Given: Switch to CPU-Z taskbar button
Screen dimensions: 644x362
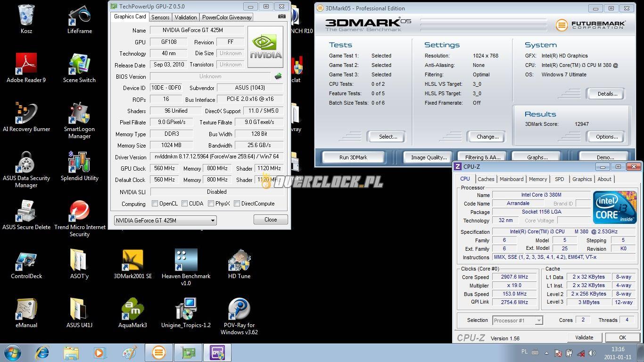Looking at the screenshot, I should 218,353.
